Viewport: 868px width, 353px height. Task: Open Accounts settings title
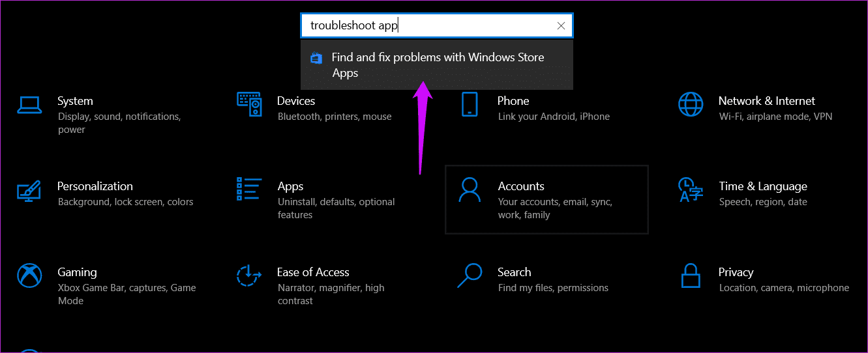[x=521, y=186]
